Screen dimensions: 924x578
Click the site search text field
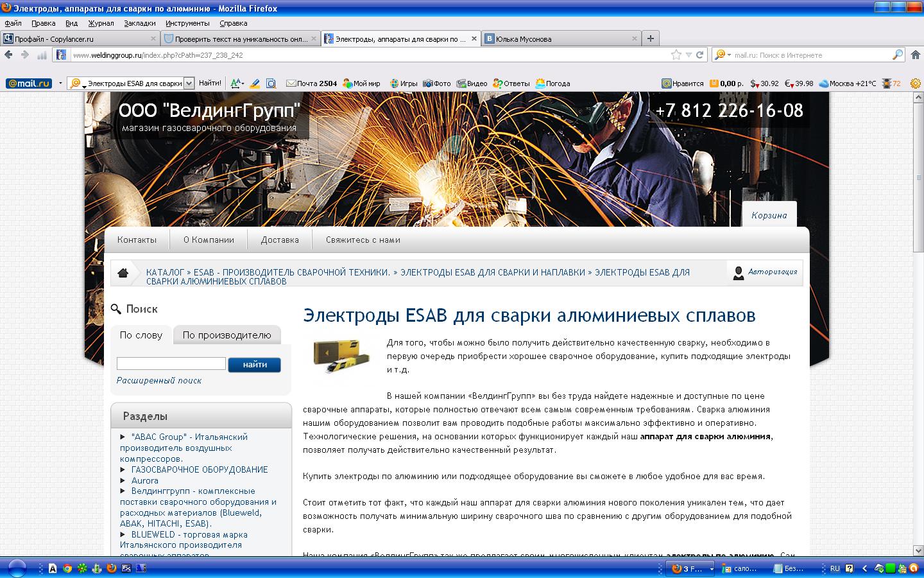(x=171, y=363)
